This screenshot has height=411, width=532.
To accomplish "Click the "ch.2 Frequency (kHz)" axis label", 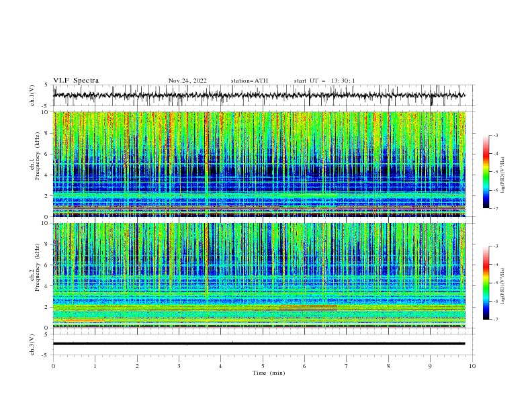I will pos(35,267).
